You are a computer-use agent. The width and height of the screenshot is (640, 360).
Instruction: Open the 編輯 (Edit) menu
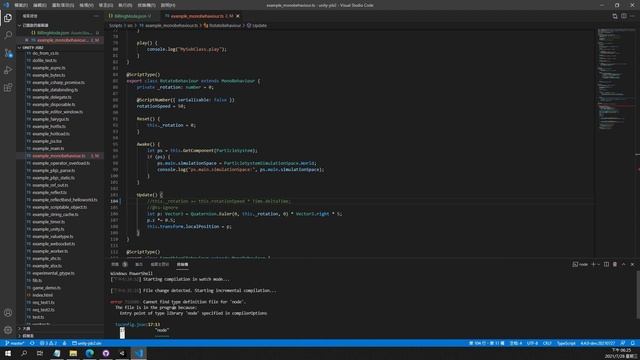pos(40,5)
